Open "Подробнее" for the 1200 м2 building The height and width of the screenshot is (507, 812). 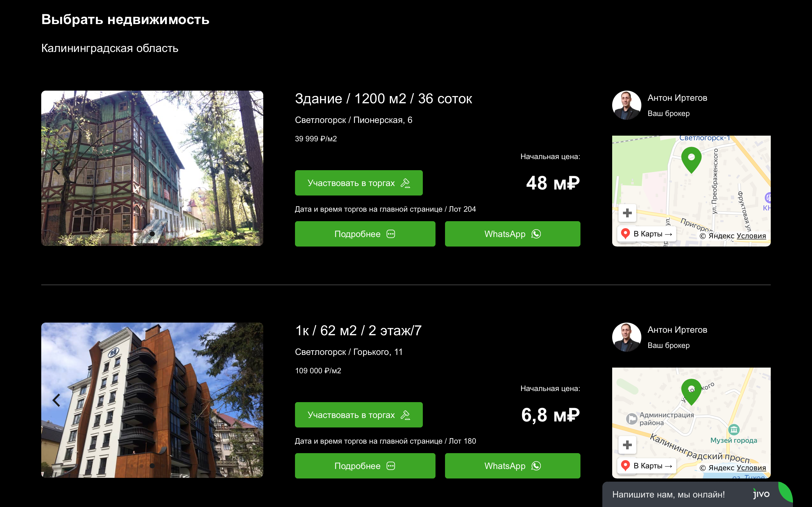(x=365, y=234)
